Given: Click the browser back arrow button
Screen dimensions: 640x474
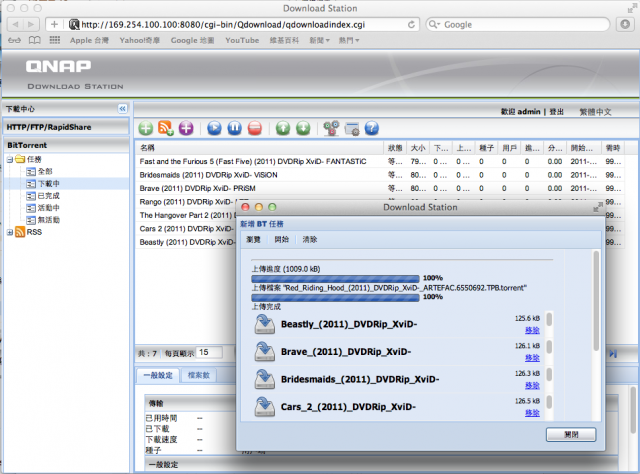Looking at the screenshot, I should (16, 24).
